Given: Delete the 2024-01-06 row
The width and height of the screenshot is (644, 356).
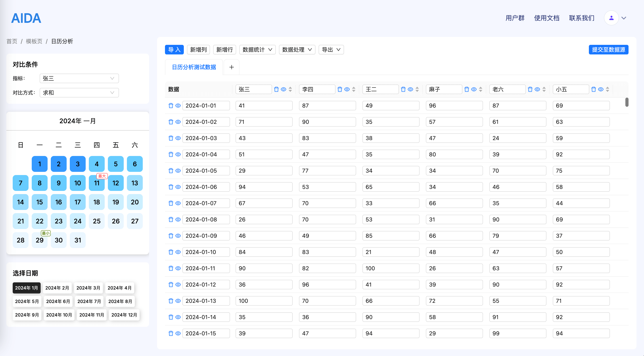Looking at the screenshot, I should pyautogui.click(x=171, y=187).
